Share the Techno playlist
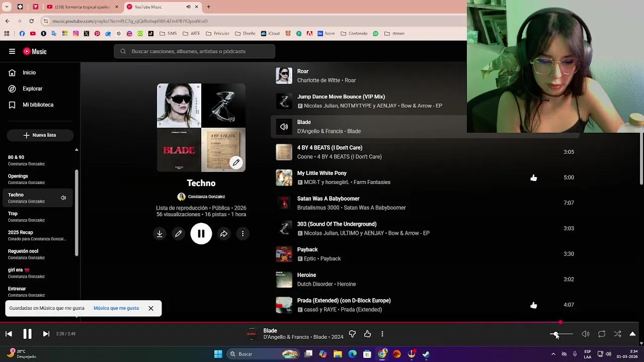This screenshot has height=362, width=644. [x=224, y=234]
